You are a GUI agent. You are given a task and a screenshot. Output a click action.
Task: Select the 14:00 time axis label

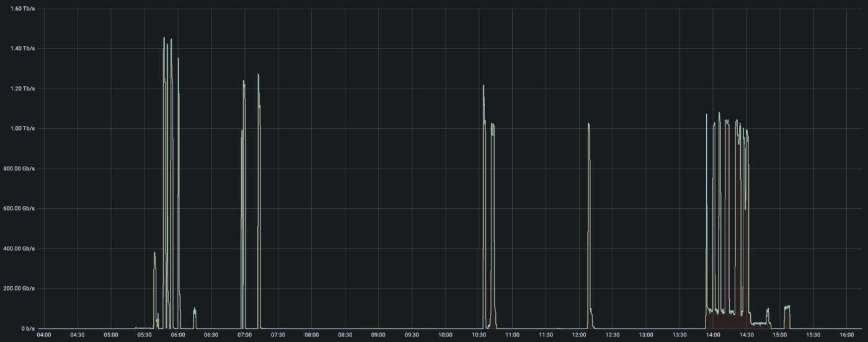[713, 335]
